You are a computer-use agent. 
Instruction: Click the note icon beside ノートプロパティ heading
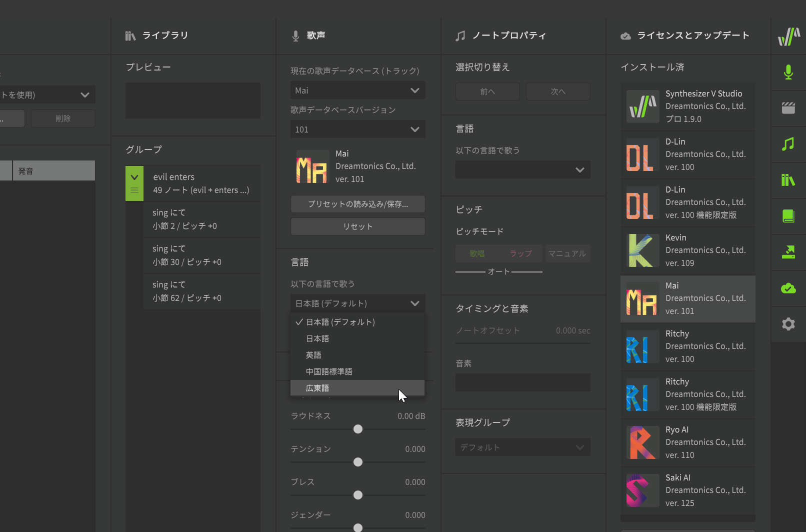tap(460, 35)
